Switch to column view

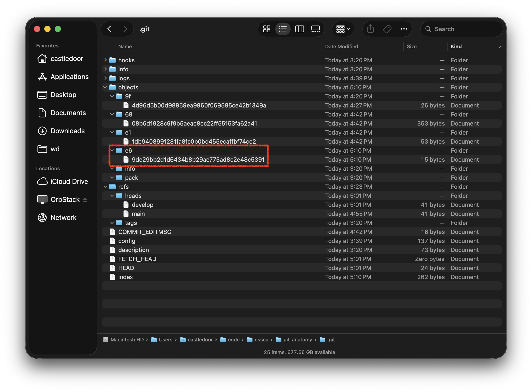(x=299, y=29)
